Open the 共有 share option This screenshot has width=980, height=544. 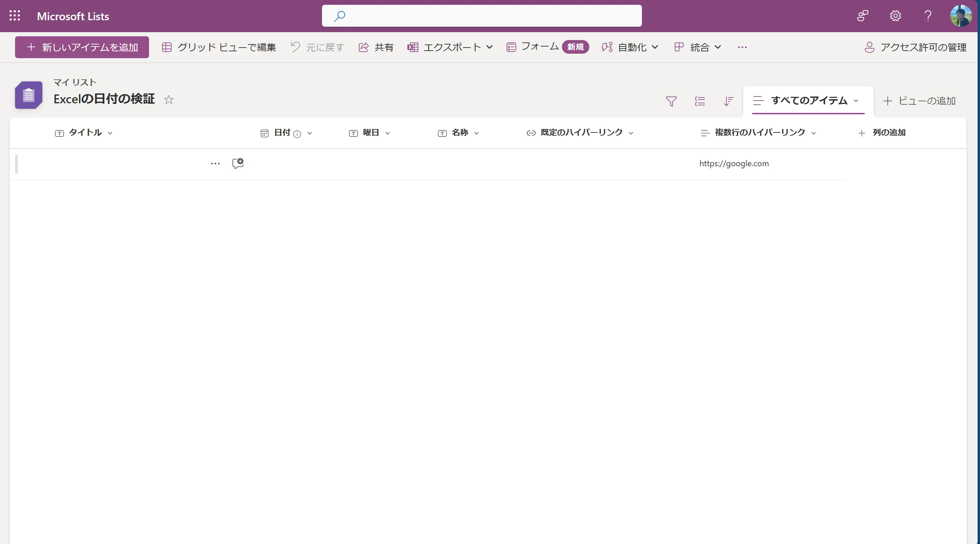(x=376, y=47)
